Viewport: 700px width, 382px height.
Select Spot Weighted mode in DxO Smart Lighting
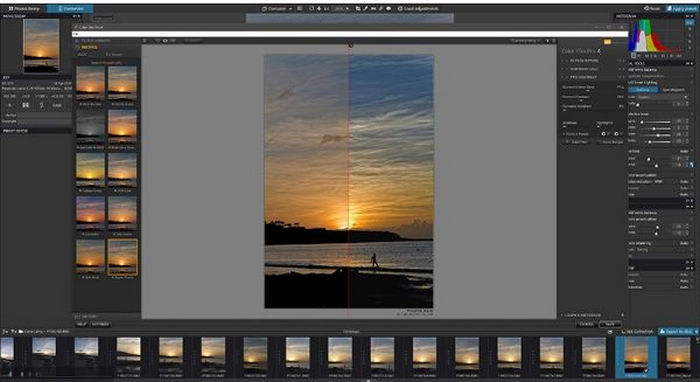pos(673,90)
